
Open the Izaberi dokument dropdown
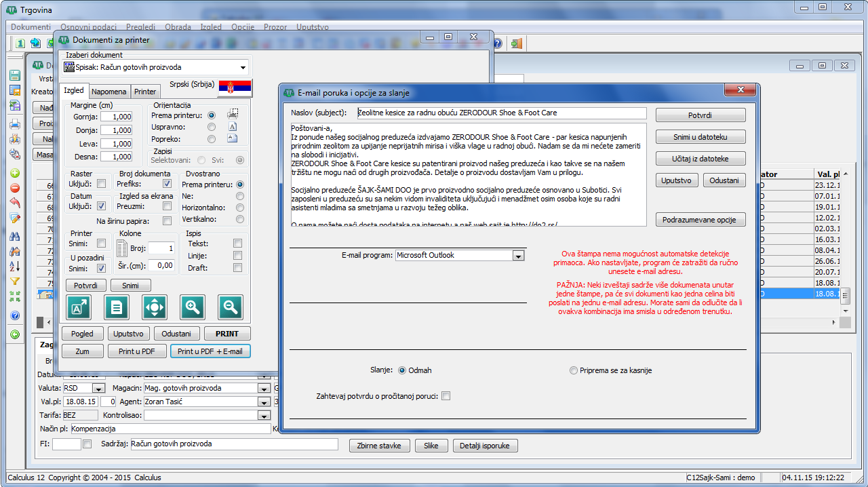click(x=243, y=68)
